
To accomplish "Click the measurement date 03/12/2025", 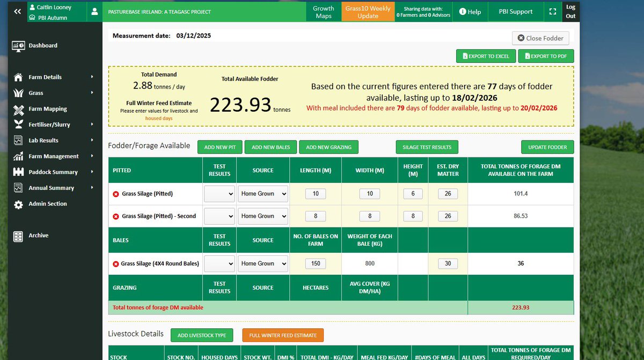I will click(x=194, y=36).
